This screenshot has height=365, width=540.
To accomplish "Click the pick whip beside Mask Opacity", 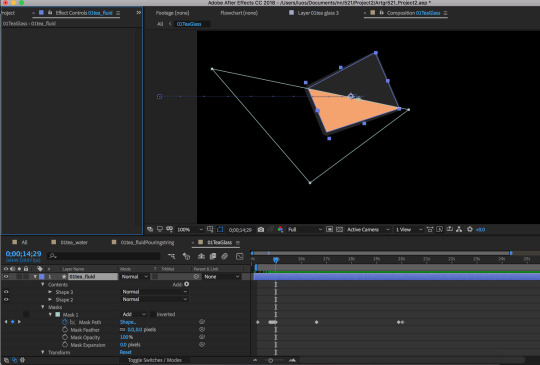I will pos(202,337).
